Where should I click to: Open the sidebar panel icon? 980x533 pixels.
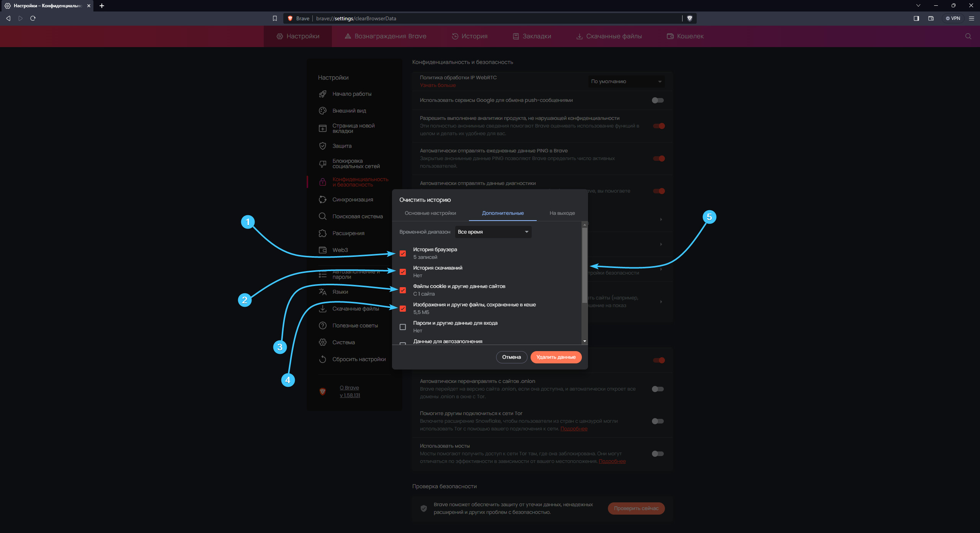click(x=916, y=18)
